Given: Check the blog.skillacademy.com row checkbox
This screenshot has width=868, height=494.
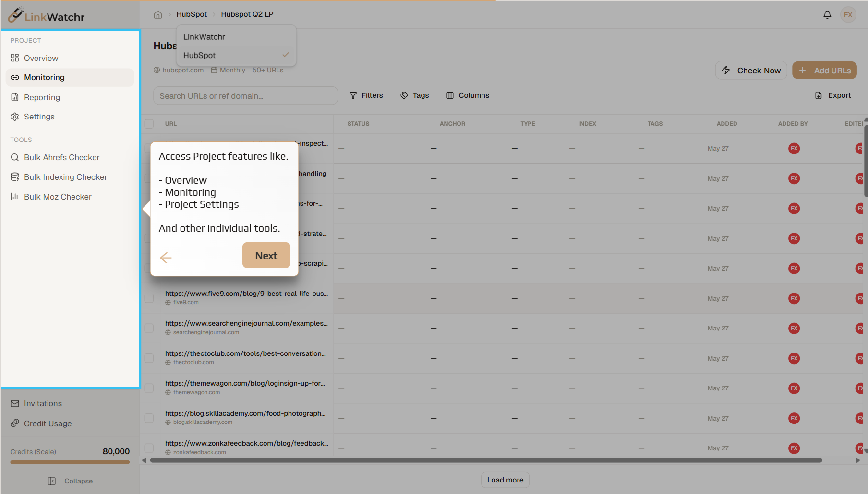Looking at the screenshot, I should (149, 418).
